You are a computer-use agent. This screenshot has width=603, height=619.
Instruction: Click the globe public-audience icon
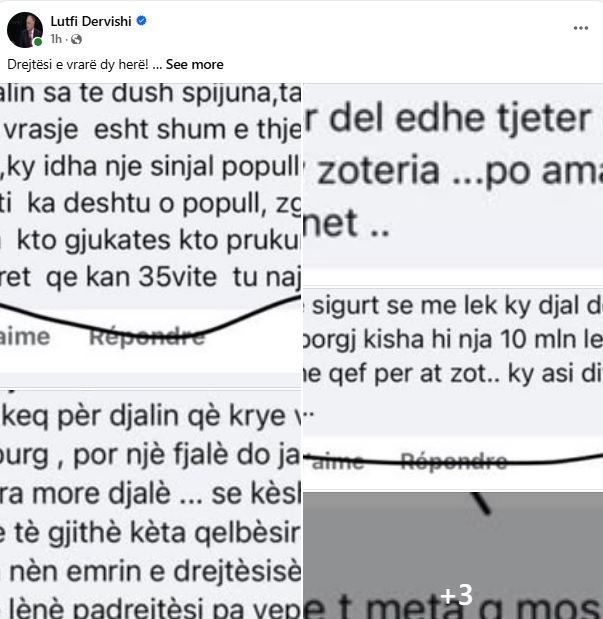(x=76, y=39)
